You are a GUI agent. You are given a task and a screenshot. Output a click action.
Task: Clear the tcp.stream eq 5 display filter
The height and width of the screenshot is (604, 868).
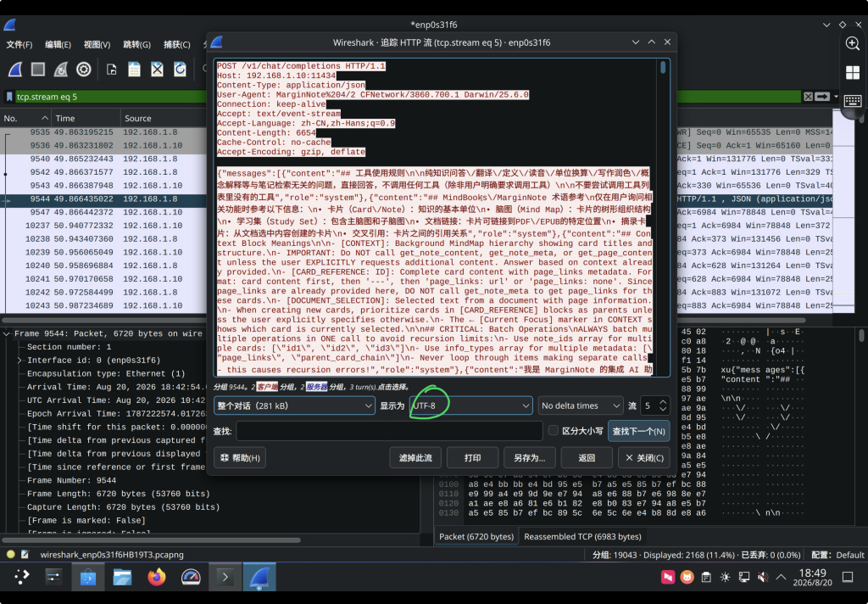coord(808,97)
